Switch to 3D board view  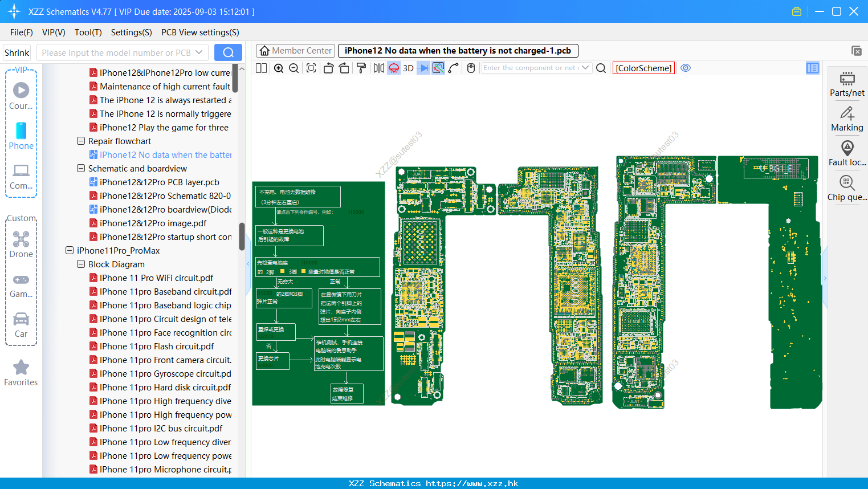[x=408, y=68]
